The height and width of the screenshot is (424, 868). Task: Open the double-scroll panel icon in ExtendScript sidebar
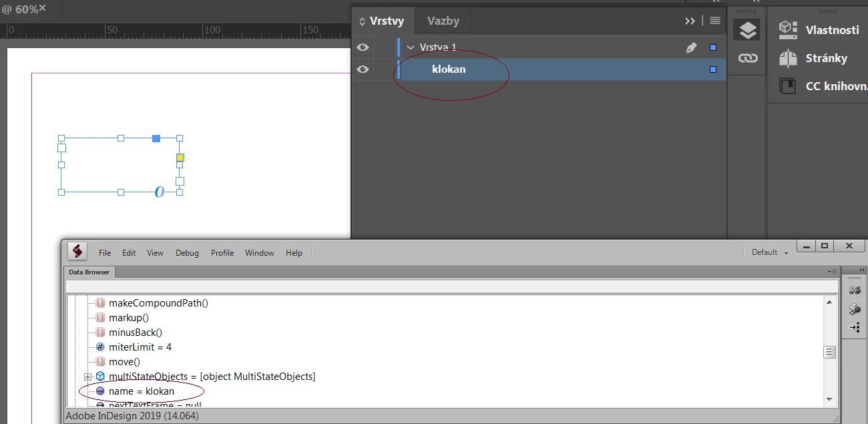[854, 290]
